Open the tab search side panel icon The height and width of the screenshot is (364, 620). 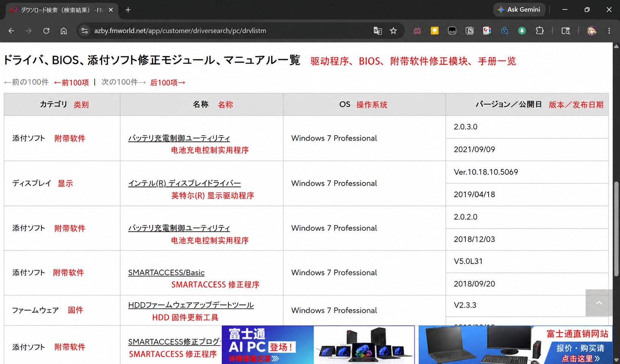(565, 31)
